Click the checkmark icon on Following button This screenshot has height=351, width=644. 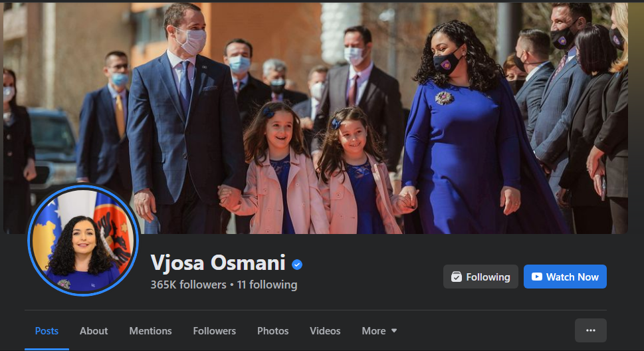tap(457, 277)
